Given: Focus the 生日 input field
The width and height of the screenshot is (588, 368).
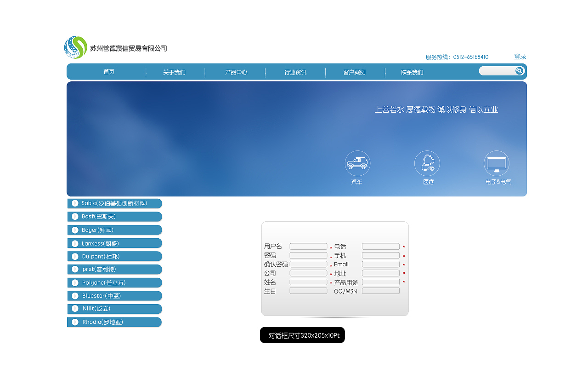Looking at the screenshot, I should click(x=308, y=291).
